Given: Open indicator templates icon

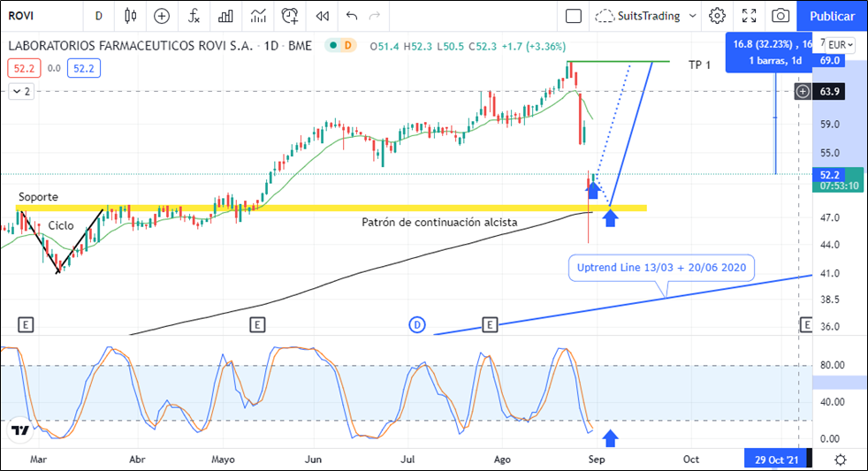Looking at the screenshot, I should coord(258,16).
